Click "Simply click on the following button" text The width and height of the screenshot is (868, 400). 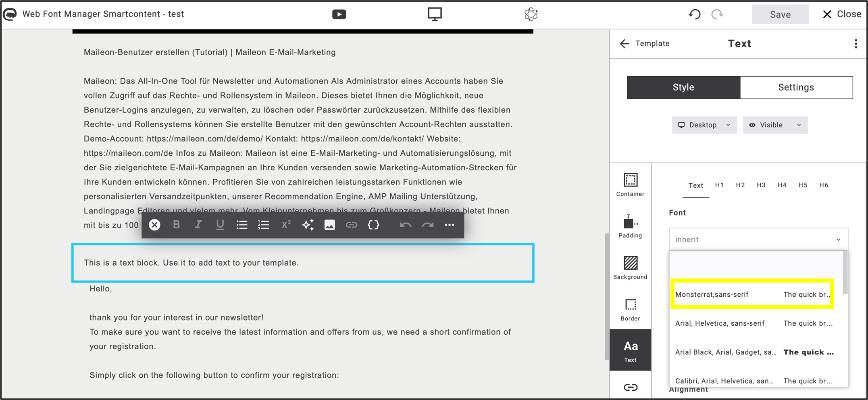pos(214,375)
